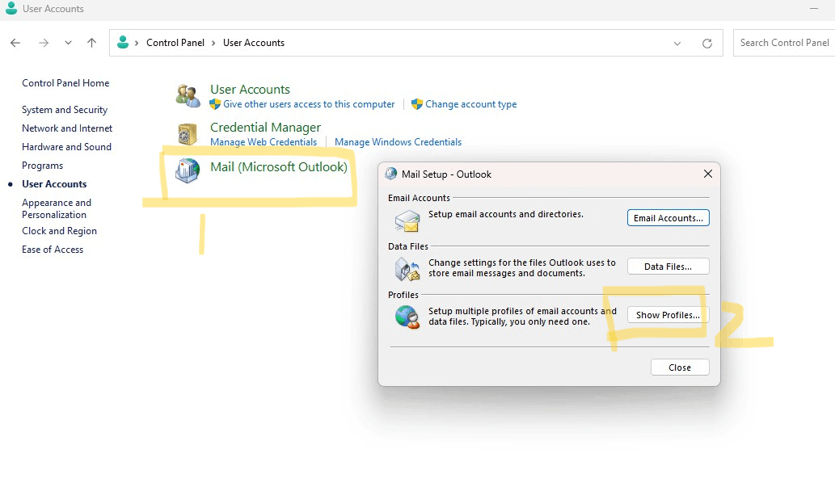The height and width of the screenshot is (504, 835).
Task: Click the up-arrow navigation icon
Action: point(91,42)
